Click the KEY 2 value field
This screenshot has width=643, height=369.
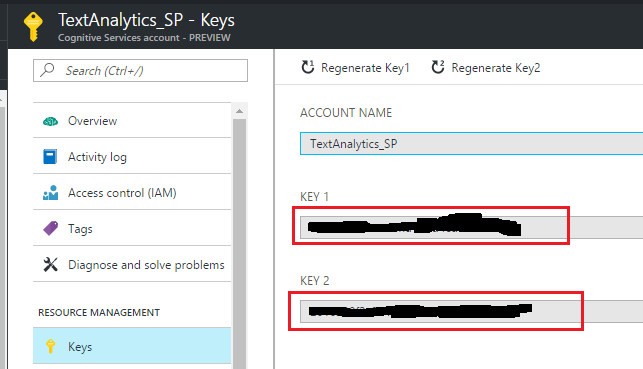472,312
